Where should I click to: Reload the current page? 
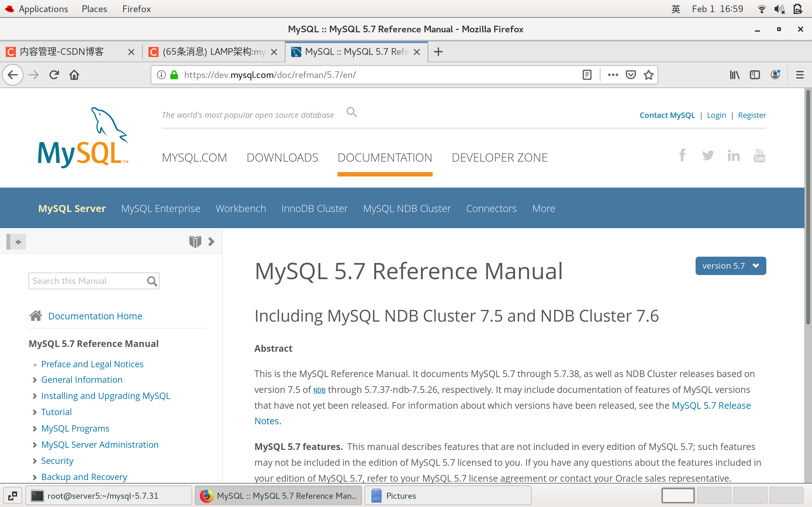54,75
